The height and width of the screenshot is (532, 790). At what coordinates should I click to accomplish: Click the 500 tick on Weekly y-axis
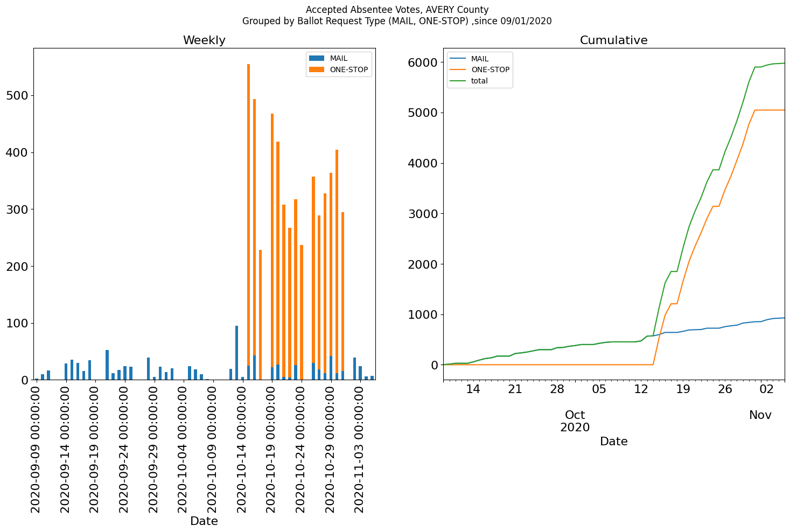pos(16,96)
